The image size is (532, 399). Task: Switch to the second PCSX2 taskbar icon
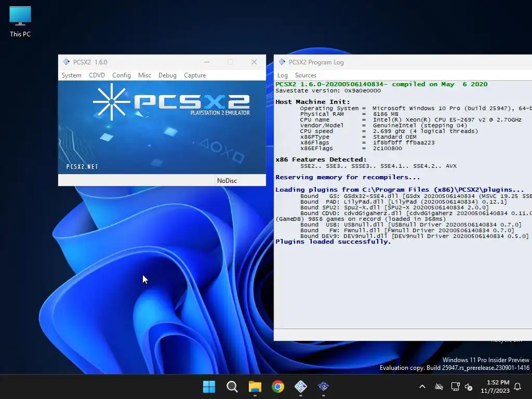point(323,387)
